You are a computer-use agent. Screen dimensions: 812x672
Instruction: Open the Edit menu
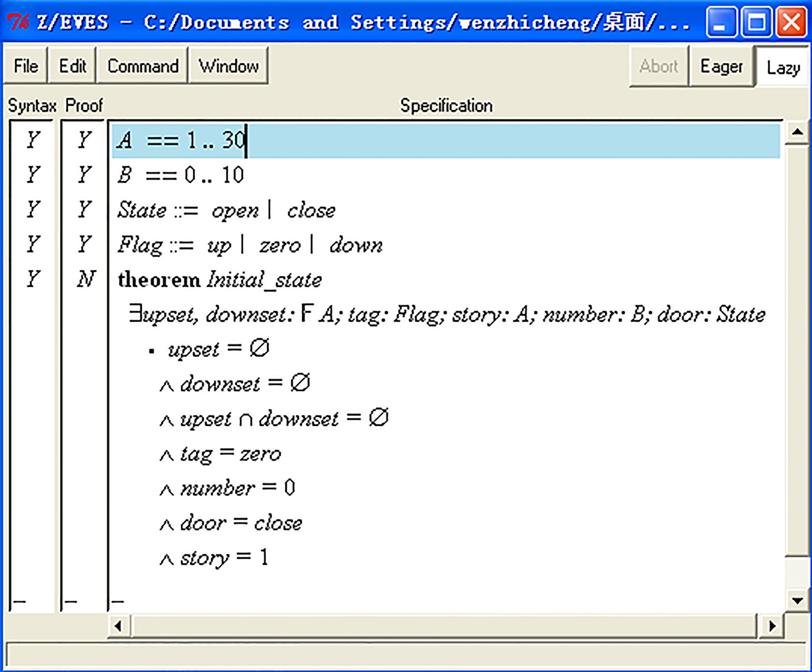[x=72, y=66]
